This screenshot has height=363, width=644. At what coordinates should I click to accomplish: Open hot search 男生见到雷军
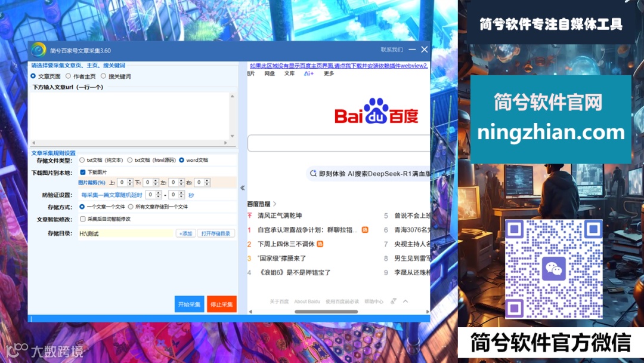click(412, 258)
